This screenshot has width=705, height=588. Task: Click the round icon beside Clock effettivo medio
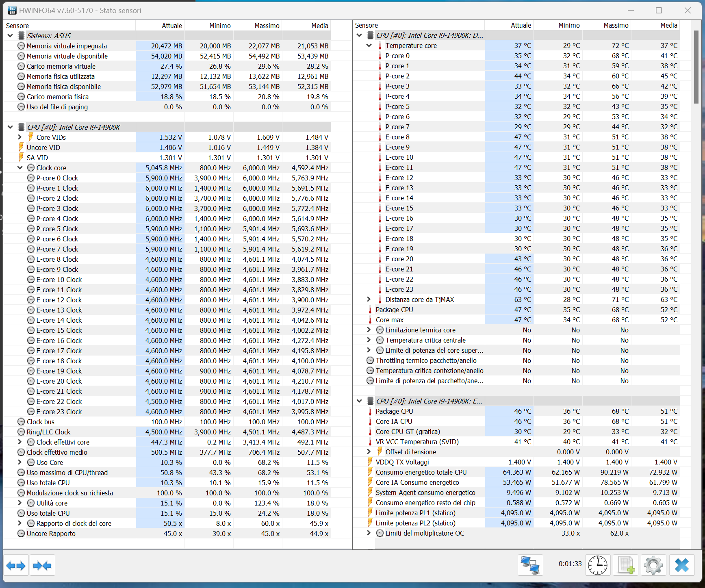click(21, 452)
